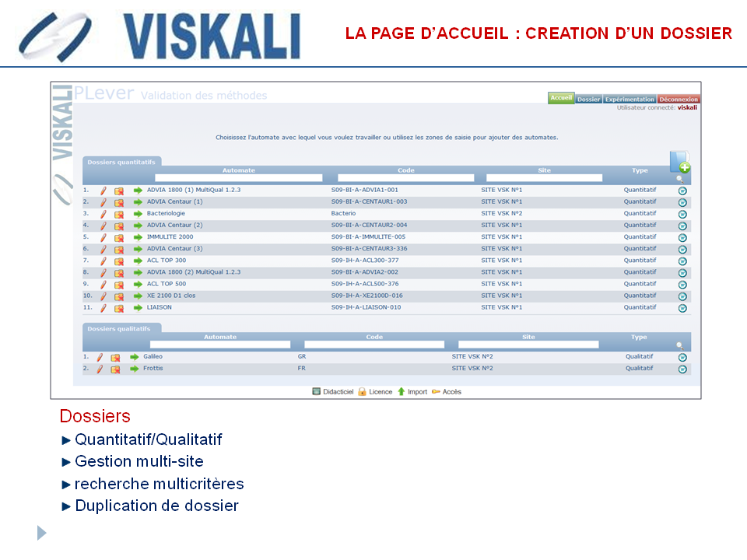The width and height of the screenshot is (747, 560).
Task: Click the folder delete icon for IMMULITE 2000
Action: coord(118,238)
